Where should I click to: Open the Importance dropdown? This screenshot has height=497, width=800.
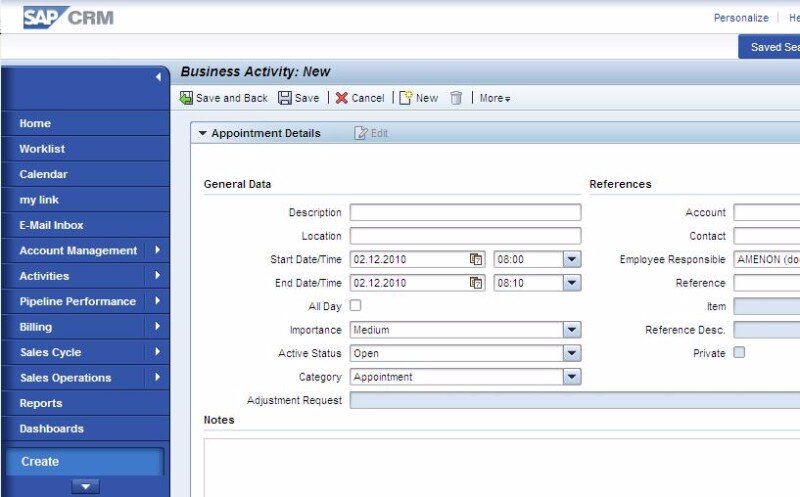point(571,330)
